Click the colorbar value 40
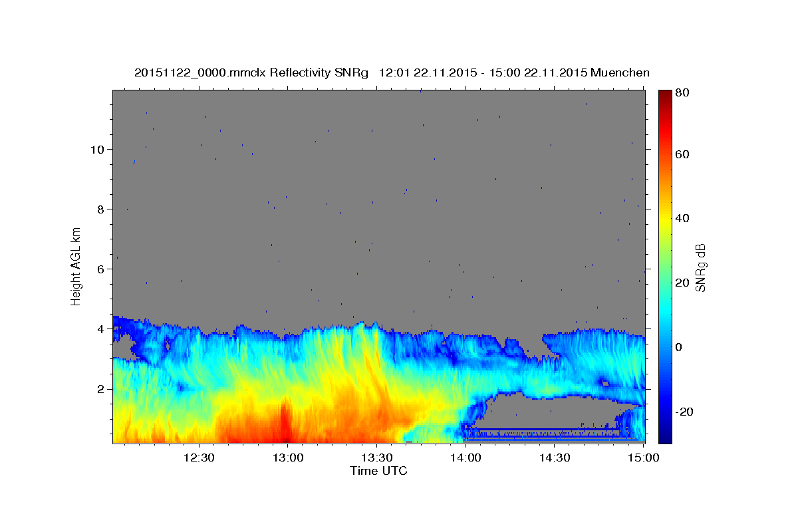798x532 pixels. [682, 218]
